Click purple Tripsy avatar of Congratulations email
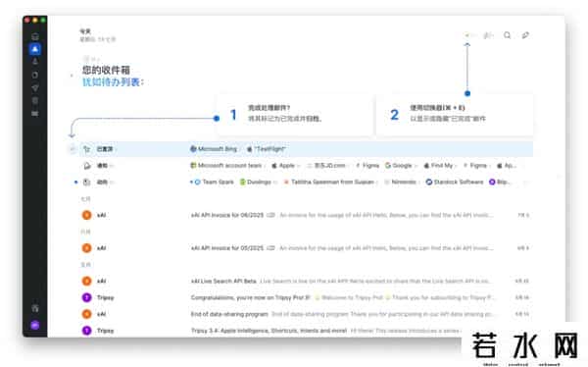The width and height of the screenshot is (588, 367). (86, 298)
